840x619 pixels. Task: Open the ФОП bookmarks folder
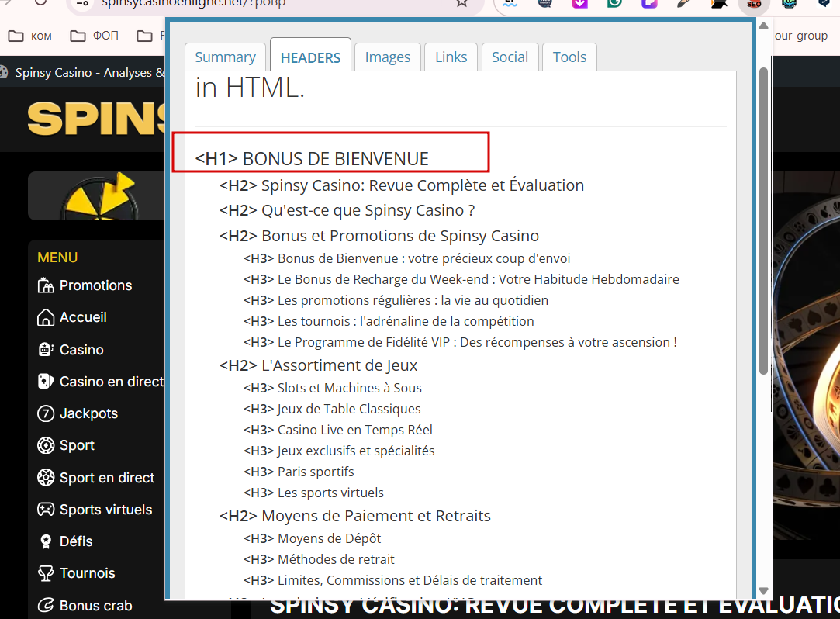(x=95, y=36)
